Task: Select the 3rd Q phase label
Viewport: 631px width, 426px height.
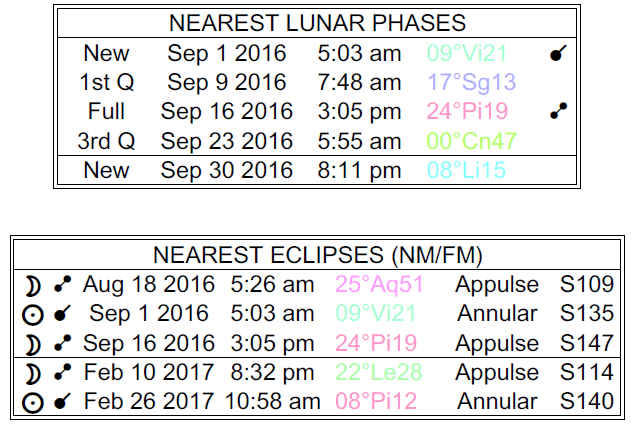Action: tap(106, 142)
